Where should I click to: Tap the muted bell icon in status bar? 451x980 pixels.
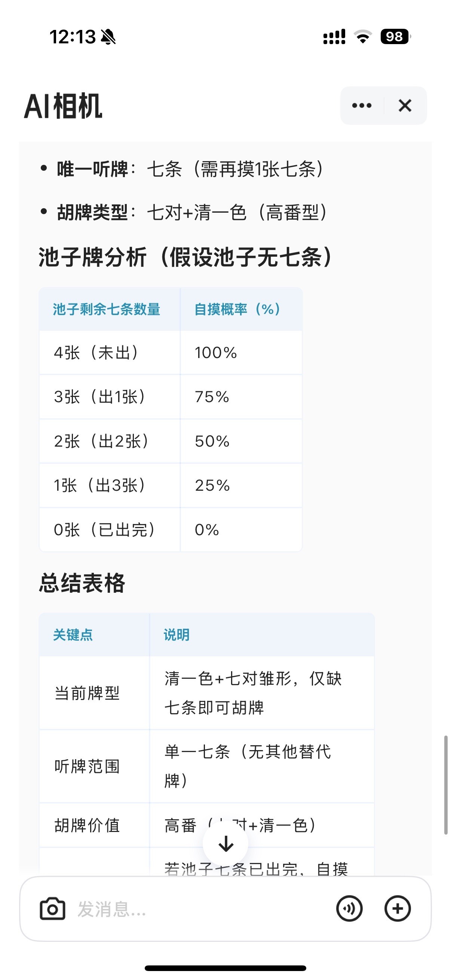click(x=108, y=37)
